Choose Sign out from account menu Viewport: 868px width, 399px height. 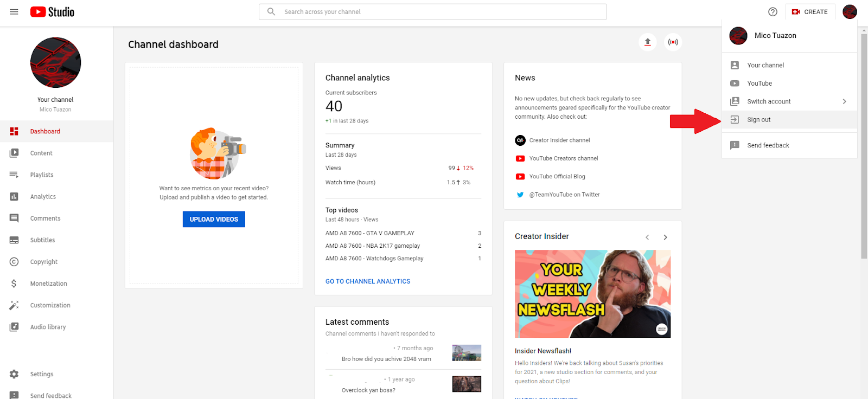click(789, 120)
